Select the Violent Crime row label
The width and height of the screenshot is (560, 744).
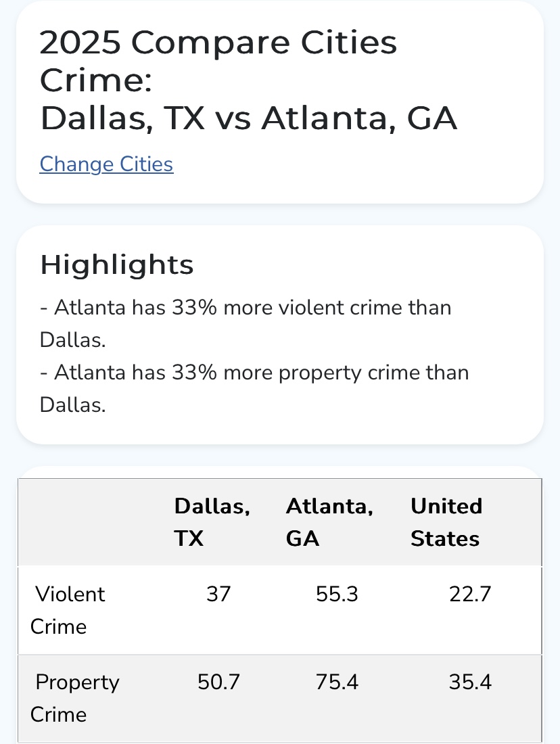tap(68, 610)
